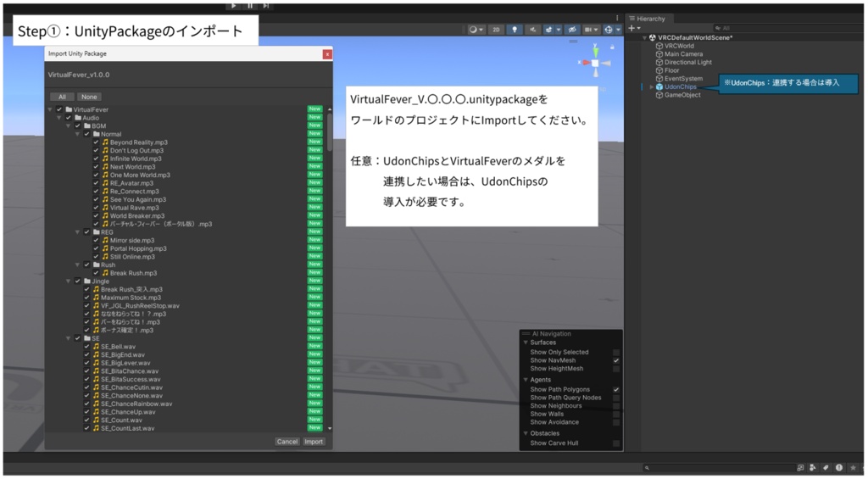The image size is (868, 479).
Task: Collapse the BGM folder arrow
Action: [x=69, y=126]
